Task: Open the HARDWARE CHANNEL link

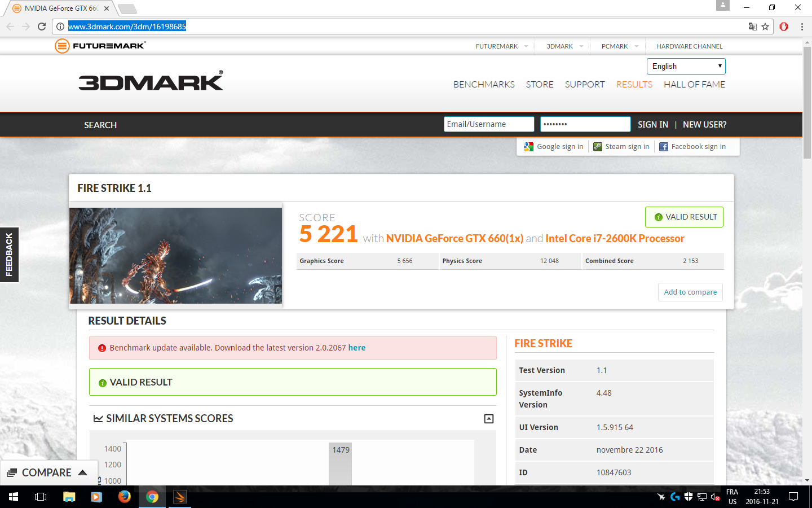Action: [689, 46]
